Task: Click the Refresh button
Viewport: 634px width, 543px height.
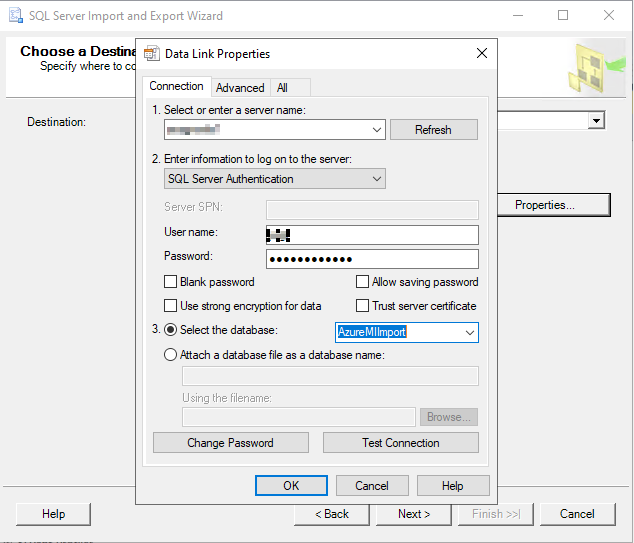Action: pos(433,130)
